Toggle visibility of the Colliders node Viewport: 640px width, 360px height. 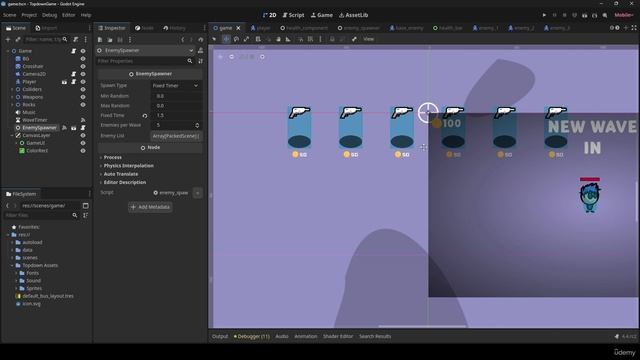click(x=83, y=89)
